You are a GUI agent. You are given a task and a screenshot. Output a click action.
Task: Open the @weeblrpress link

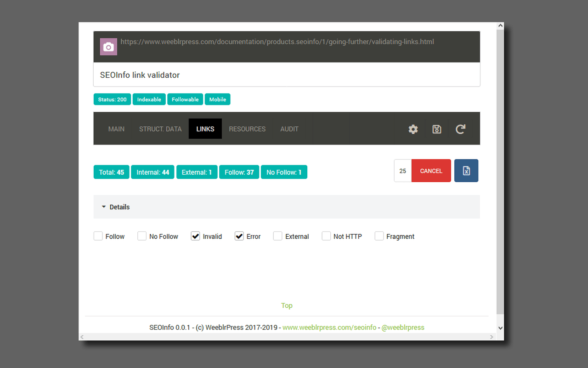(x=403, y=328)
